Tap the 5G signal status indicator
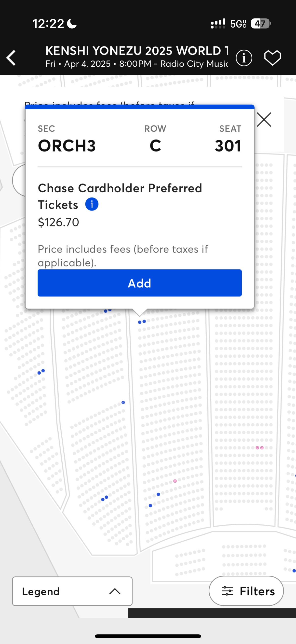296x644 pixels. [x=238, y=24]
